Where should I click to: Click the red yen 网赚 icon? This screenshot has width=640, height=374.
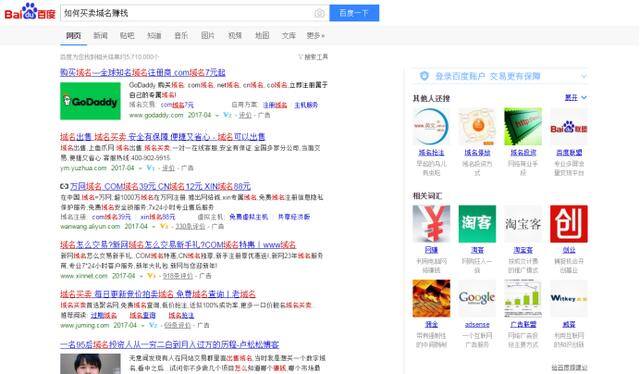click(x=431, y=224)
